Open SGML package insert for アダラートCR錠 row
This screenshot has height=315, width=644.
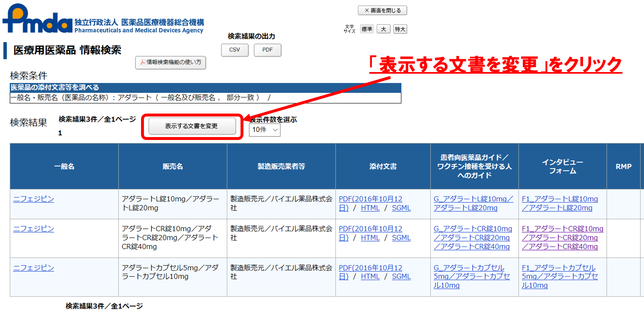point(401,237)
